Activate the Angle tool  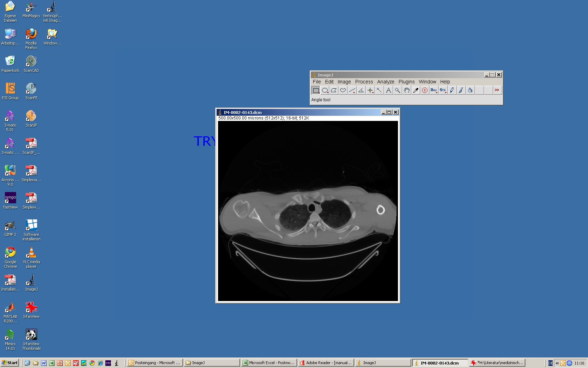click(361, 90)
